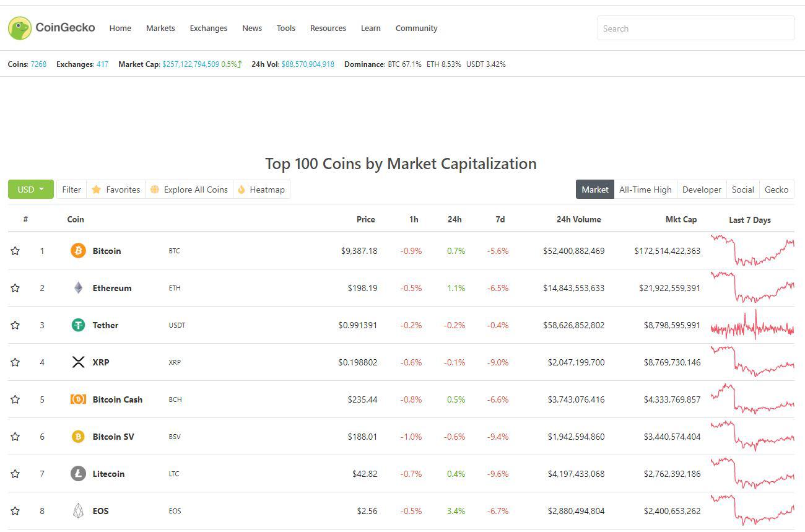
Task: Click the flame icon next to Heatmap
Action: tap(241, 189)
